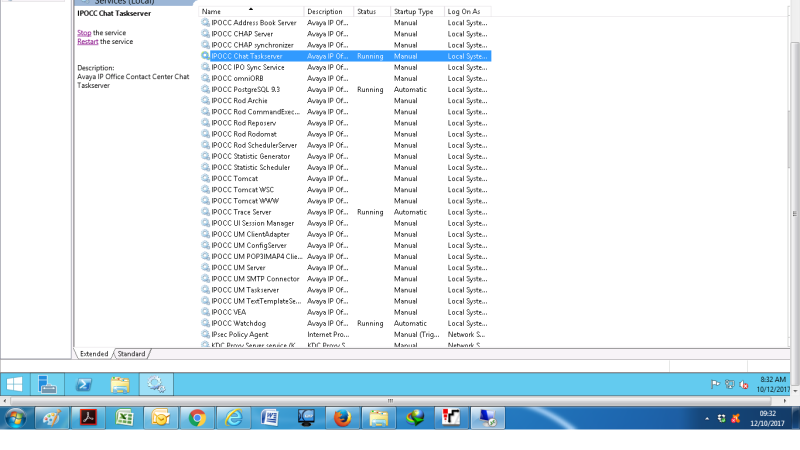Launch Paint from local taskbar
Screen dimensions: 800x450
click(x=52, y=418)
